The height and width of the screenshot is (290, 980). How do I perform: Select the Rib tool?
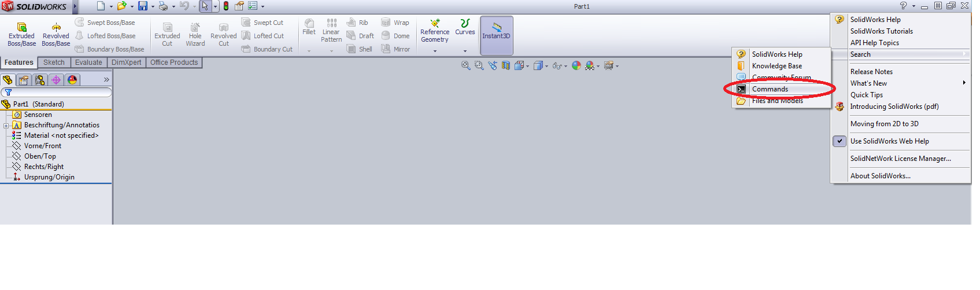(357, 23)
